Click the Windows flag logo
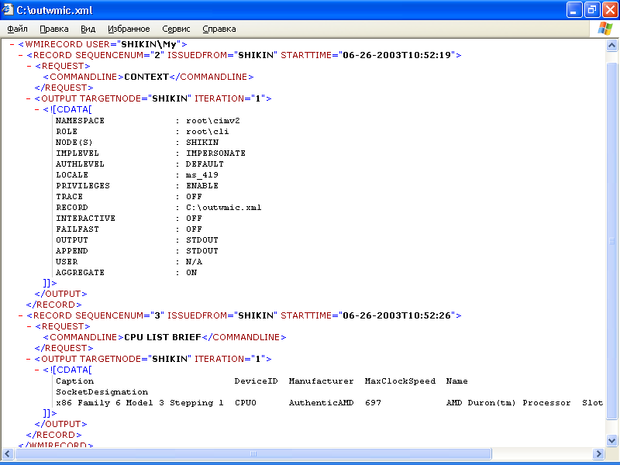 tap(606, 29)
